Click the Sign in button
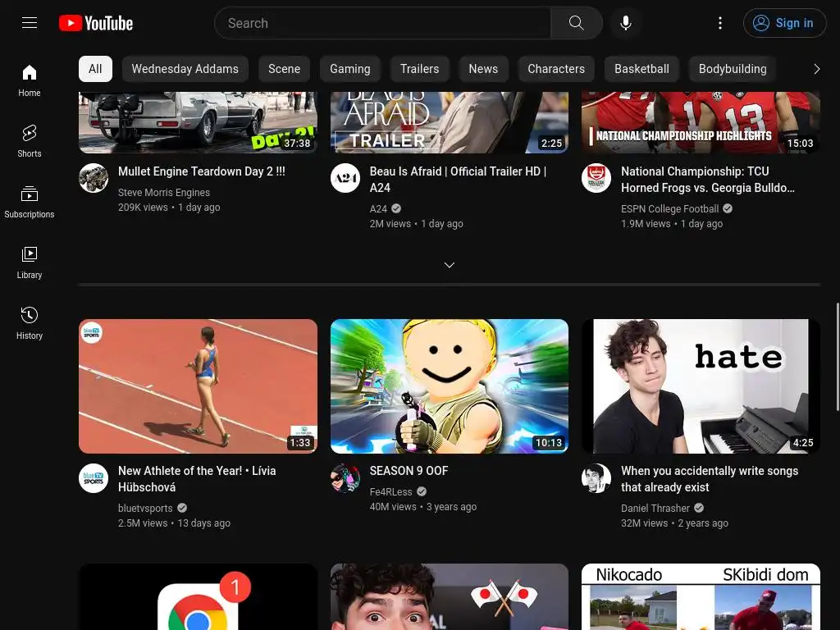 [x=784, y=23]
